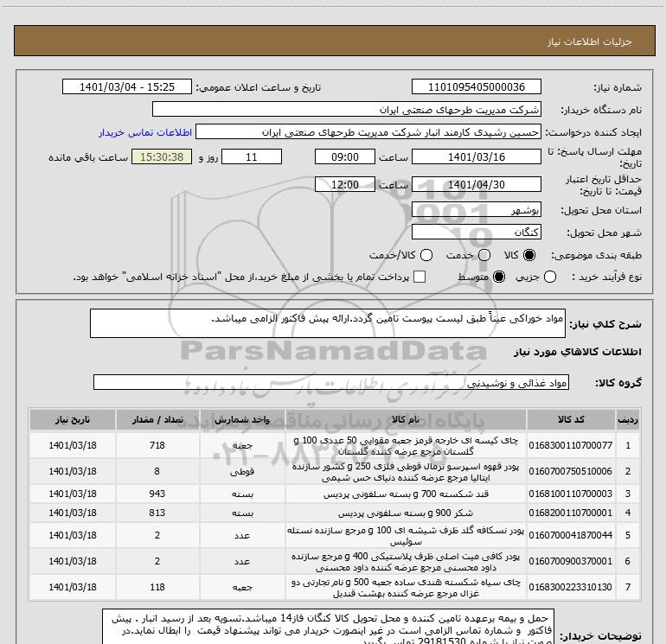Click the general need description text box
Screen dimensions: 666x644
[x=328, y=323]
